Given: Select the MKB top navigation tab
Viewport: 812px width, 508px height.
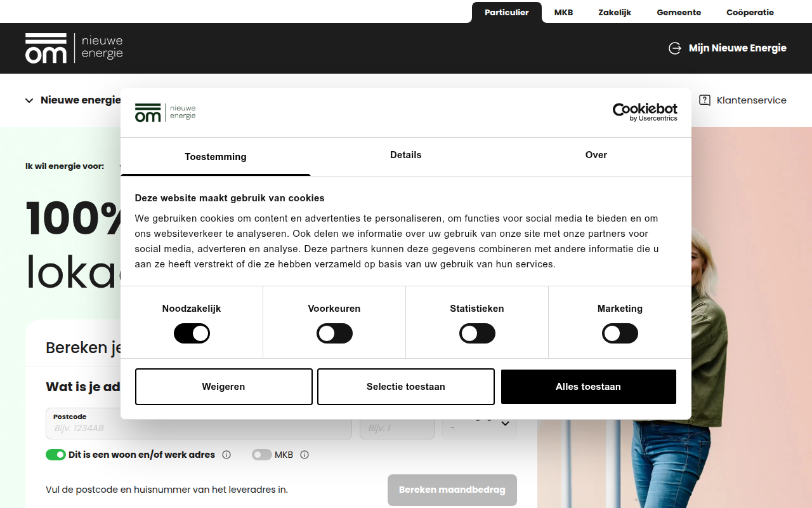Looking at the screenshot, I should tap(563, 12).
